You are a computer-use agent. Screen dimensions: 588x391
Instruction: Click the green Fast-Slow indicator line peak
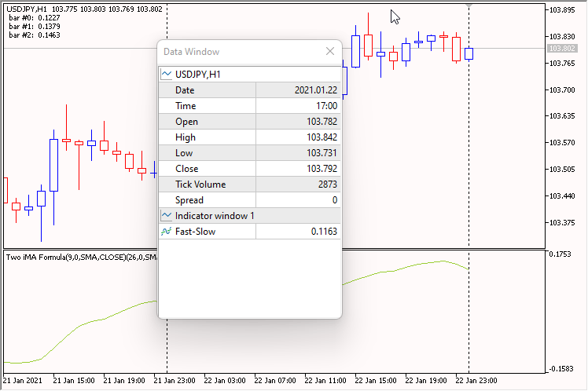443,261
